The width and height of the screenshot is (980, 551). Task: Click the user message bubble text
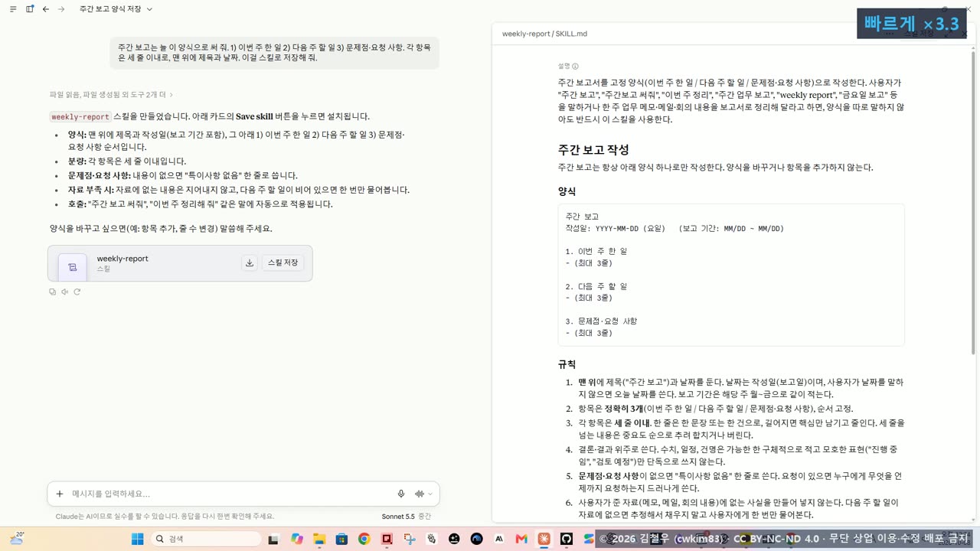pyautogui.click(x=274, y=52)
